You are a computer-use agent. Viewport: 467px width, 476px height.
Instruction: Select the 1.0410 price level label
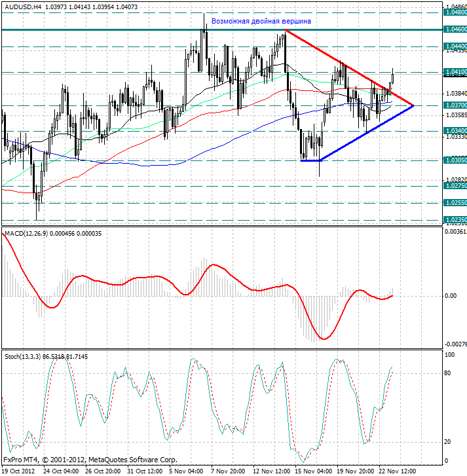(455, 72)
